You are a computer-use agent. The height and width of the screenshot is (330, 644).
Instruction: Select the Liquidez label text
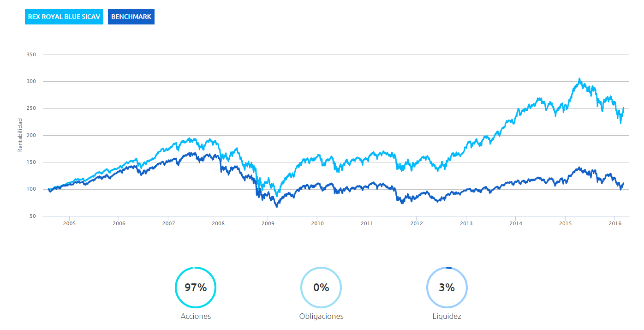click(447, 317)
